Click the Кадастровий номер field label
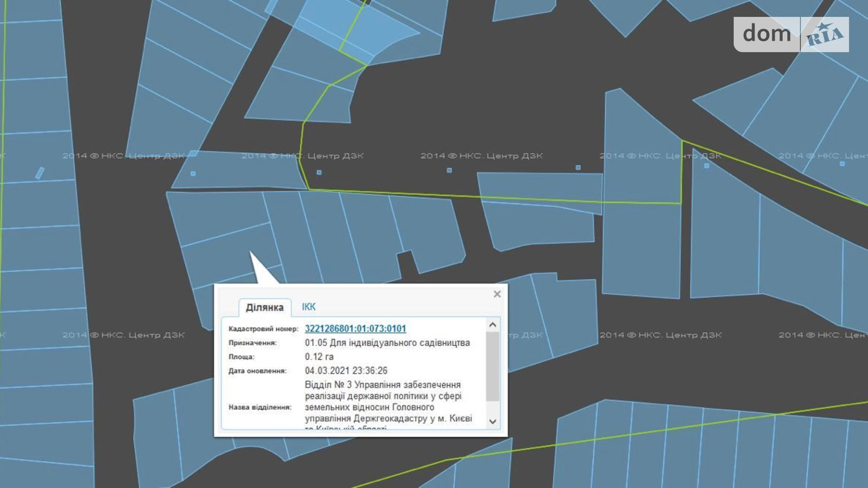The height and width of the screenshot is (488, 868). pos(263,329)
